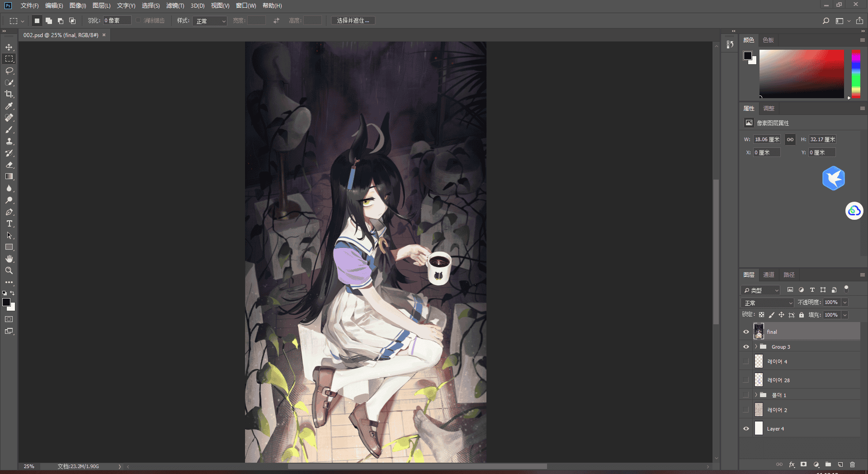Expand the Group 3 folder
The image size is (868, 474).
(x=756, y=346)
